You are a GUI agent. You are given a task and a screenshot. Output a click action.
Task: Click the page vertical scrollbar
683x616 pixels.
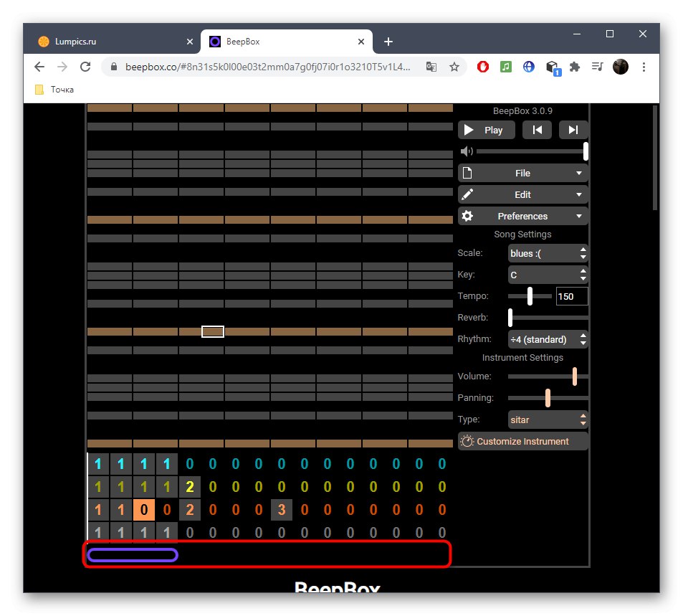click(654, 158)
